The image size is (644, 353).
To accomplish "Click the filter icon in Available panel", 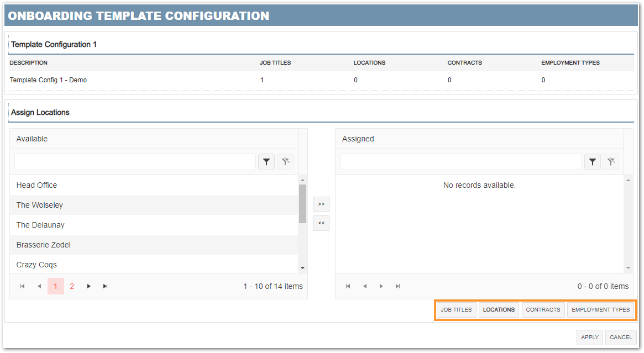I will click(266, 162).
